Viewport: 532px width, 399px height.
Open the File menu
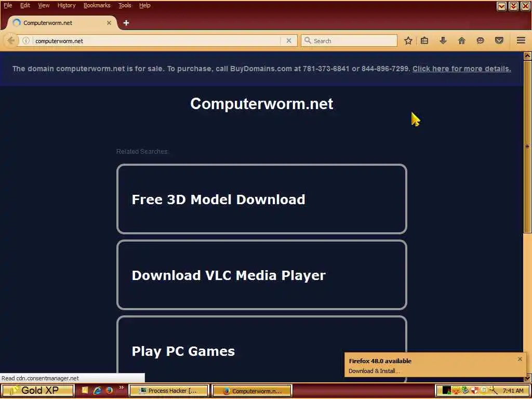pyautogui.click(x=8, y=5)
